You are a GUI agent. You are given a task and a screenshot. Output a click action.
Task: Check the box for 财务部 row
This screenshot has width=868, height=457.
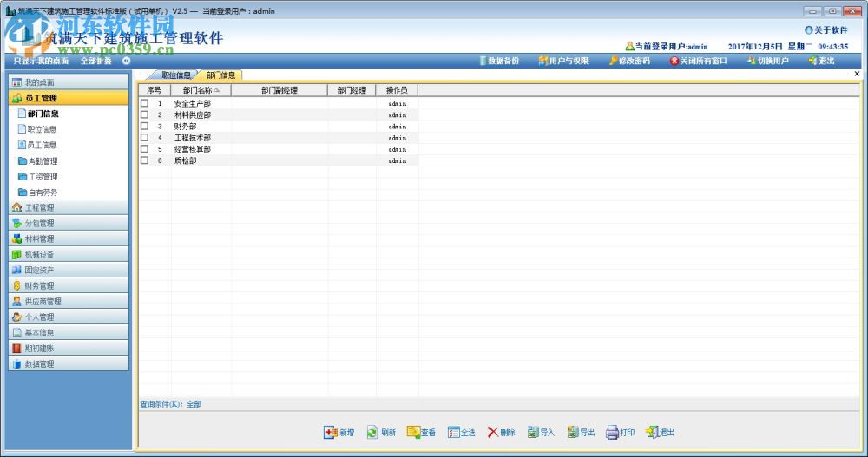pos(144,126)
